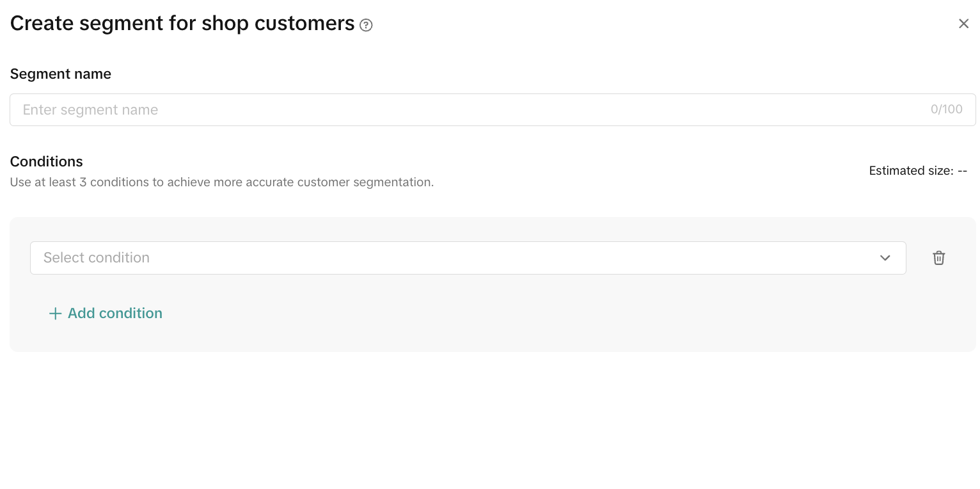The height and width of the screenshot is (489, 980).
Task: Click the Estimated size label
Action: (x=910, y=171)
